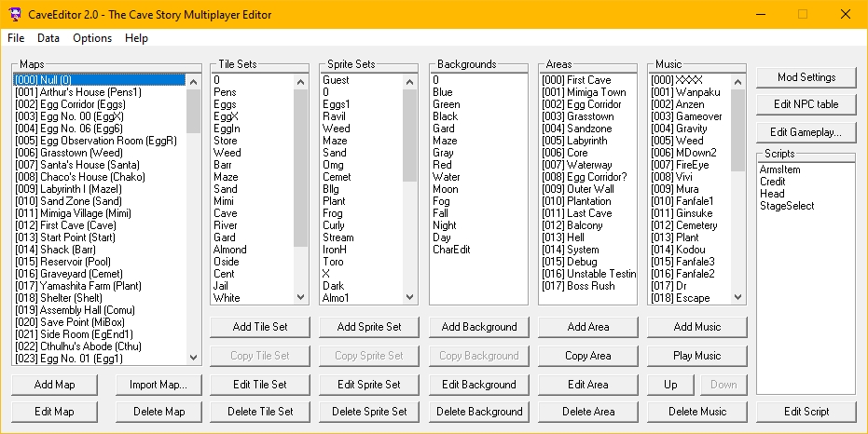Click Tile Sets list scroll down arrow

300,297
